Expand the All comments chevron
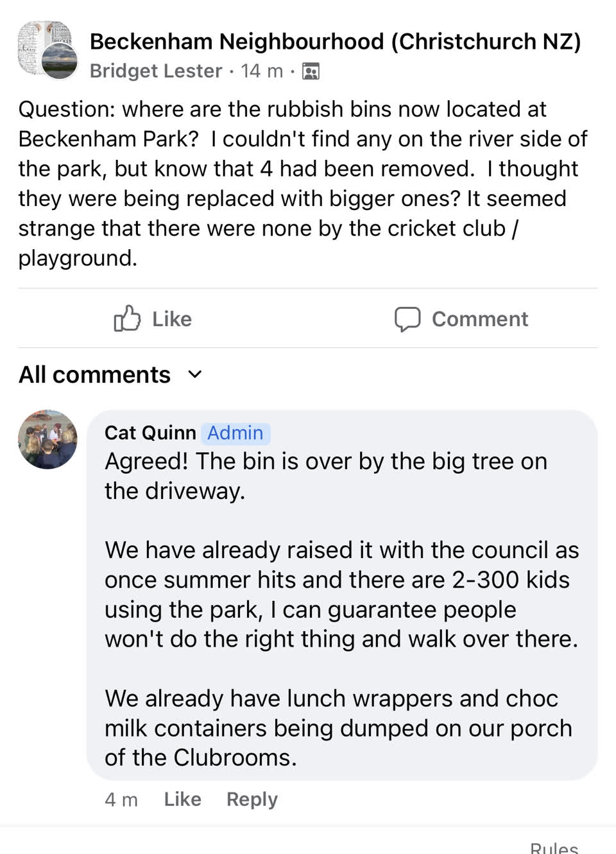The image size is (616, 854). point(195,374)
